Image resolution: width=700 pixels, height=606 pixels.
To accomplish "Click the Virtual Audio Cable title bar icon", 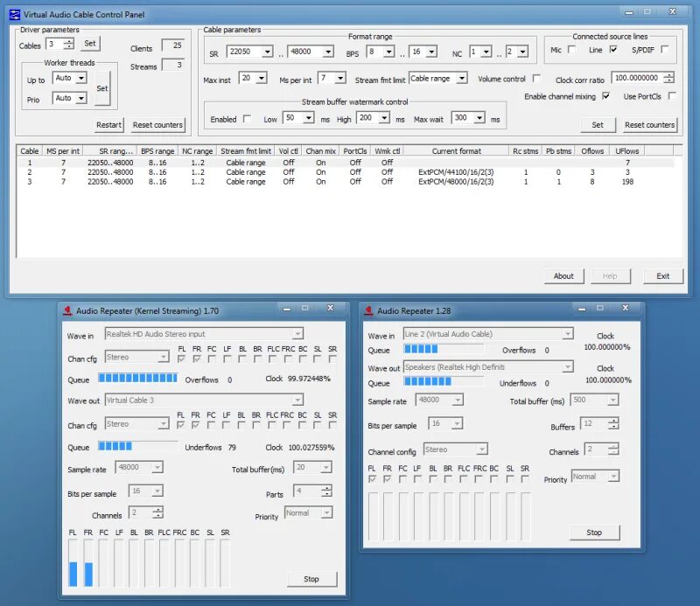I will pos(14,14).
